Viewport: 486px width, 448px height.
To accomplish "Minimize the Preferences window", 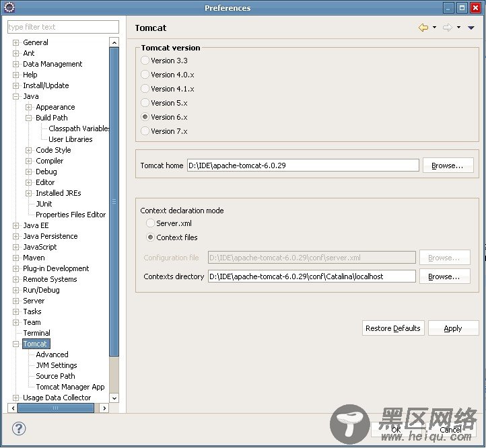I will [x=448, y=8].
